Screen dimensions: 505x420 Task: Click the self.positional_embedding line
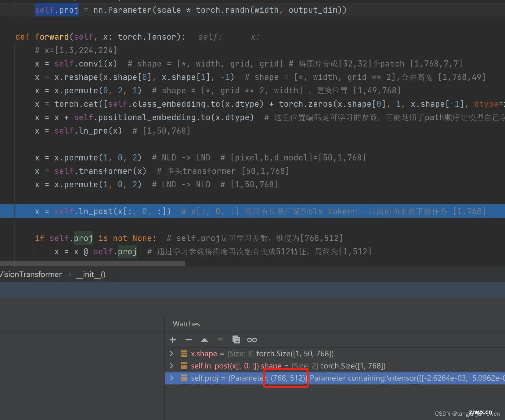click(x=270, y=117)
